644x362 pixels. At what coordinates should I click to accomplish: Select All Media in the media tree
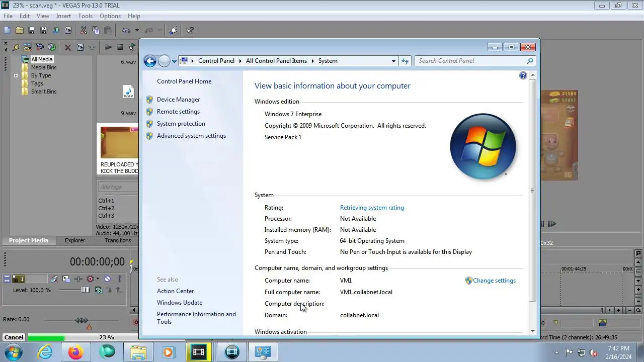42,59
